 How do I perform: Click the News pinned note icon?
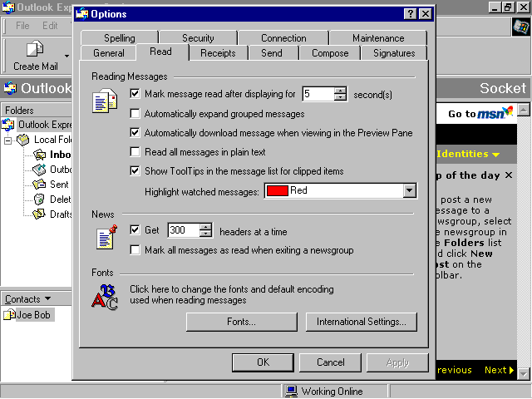click(106, 237)
